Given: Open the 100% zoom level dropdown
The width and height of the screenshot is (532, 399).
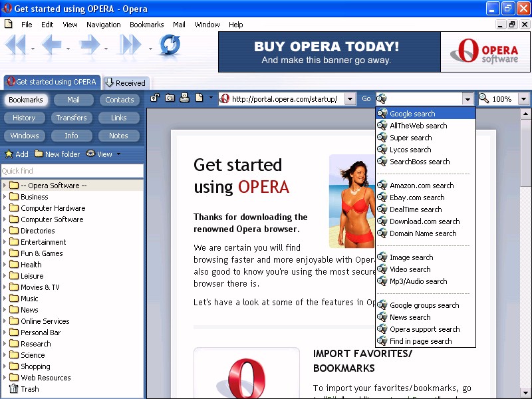Looking at the screenshot, I should [x=523, y=99].
